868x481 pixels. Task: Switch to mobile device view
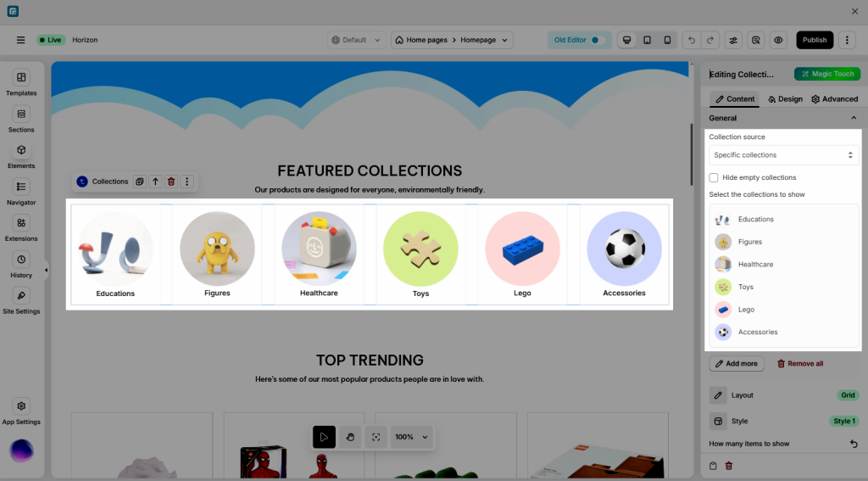point(667,40)
